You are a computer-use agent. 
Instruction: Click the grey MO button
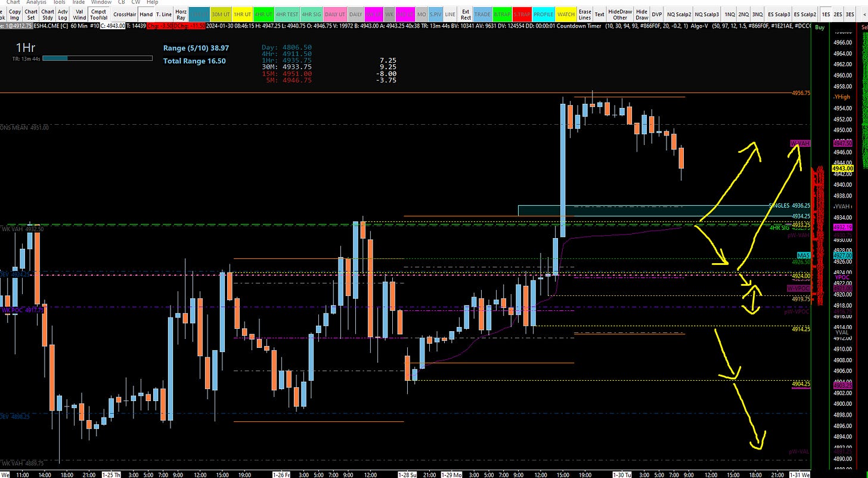click(x=422, y=14)
